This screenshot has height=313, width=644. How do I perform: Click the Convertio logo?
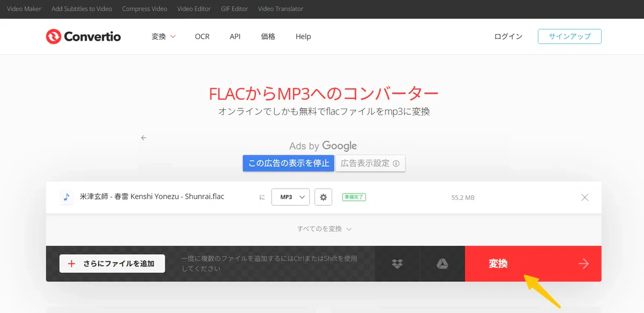(x=83, y=36)
